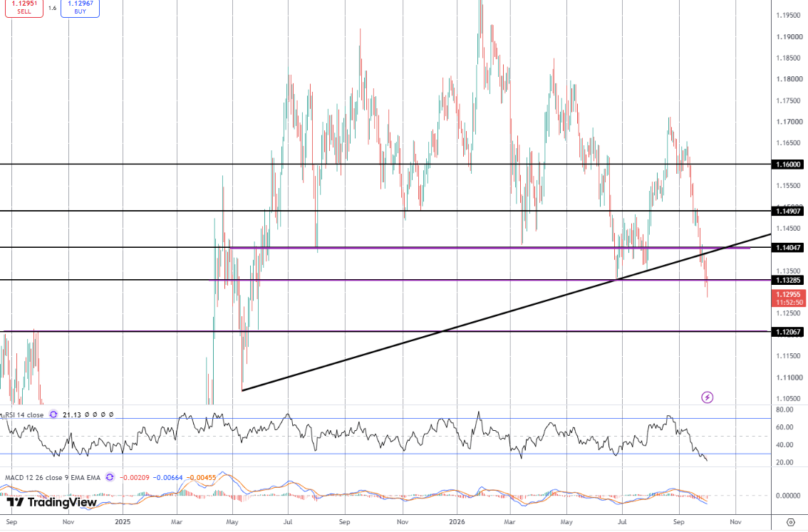Select the 1.14047 horizontal line price label
This screenshot has height=532, width=808.
tap(788, 248)
